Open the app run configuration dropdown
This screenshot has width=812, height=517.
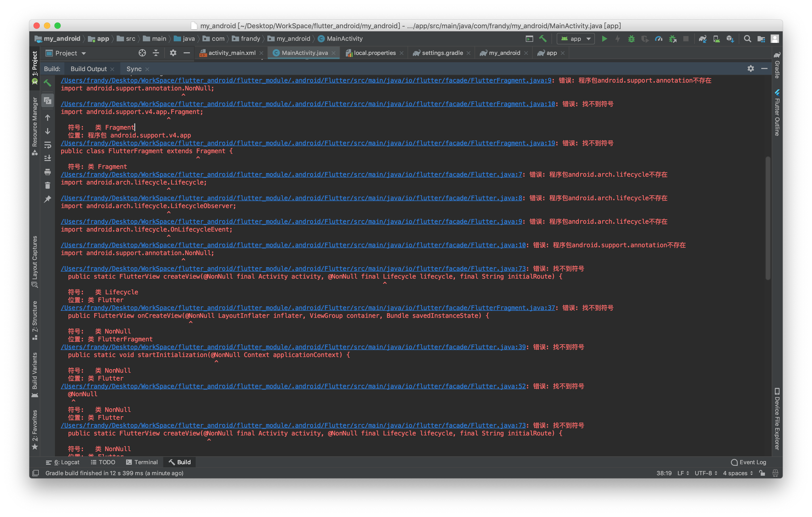click(576, 38)
